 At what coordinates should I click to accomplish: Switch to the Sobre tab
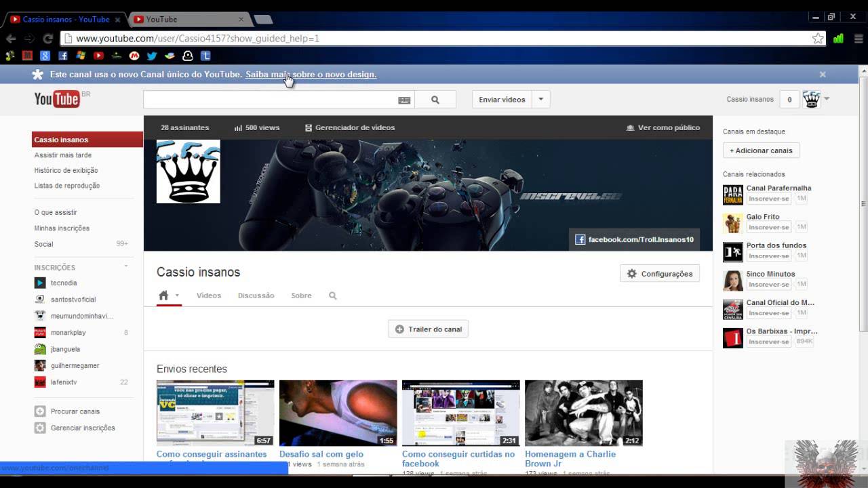pyautogui.click(x=301, y=296)
